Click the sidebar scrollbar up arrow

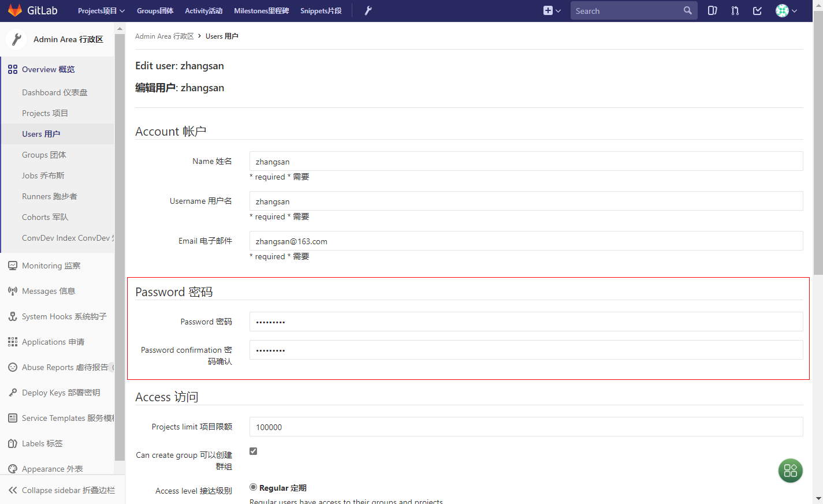tap(120, 28)
